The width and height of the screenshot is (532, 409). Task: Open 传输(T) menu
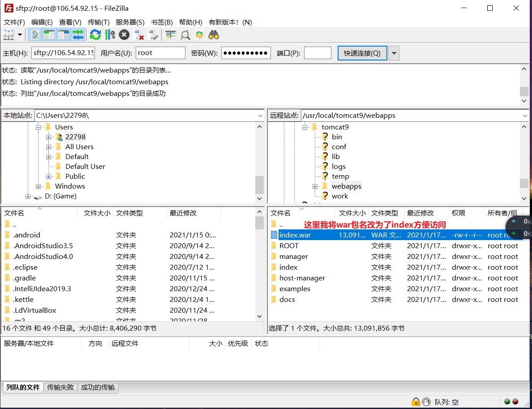(99, 22)
